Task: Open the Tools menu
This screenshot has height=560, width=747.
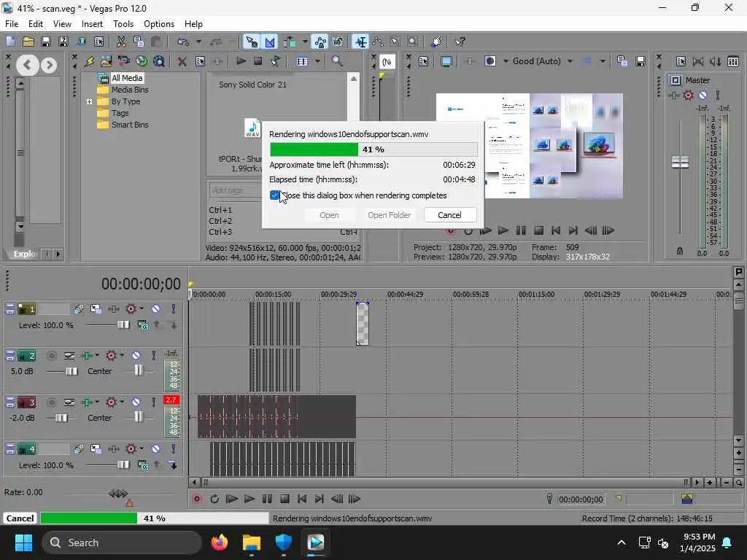Action: [x=123, y=24]
